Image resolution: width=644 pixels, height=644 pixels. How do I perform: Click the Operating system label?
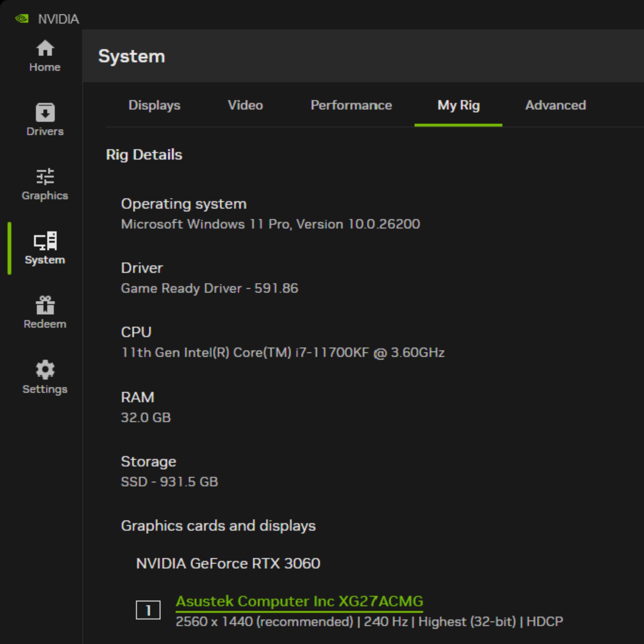pos(184,204)
